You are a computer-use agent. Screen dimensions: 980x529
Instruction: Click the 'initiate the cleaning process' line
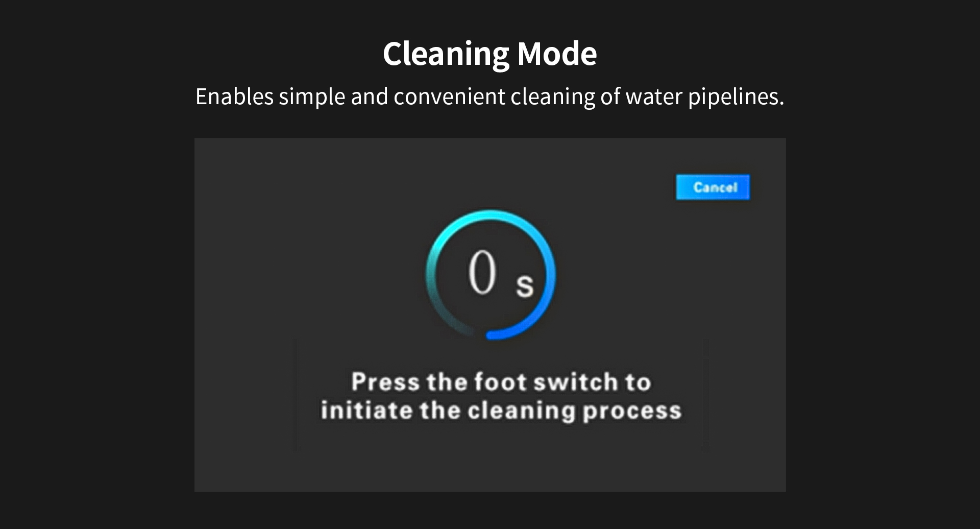coord(501,411)
